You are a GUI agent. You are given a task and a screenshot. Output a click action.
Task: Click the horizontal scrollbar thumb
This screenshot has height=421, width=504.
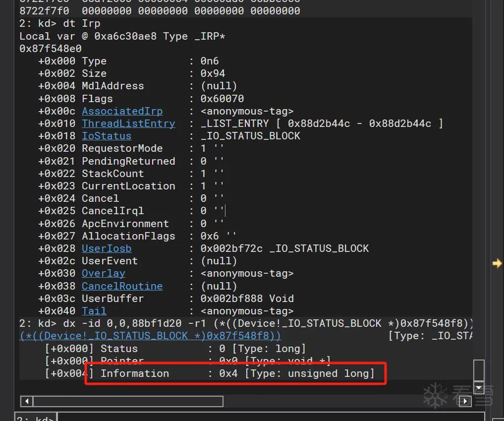[128, 401]
